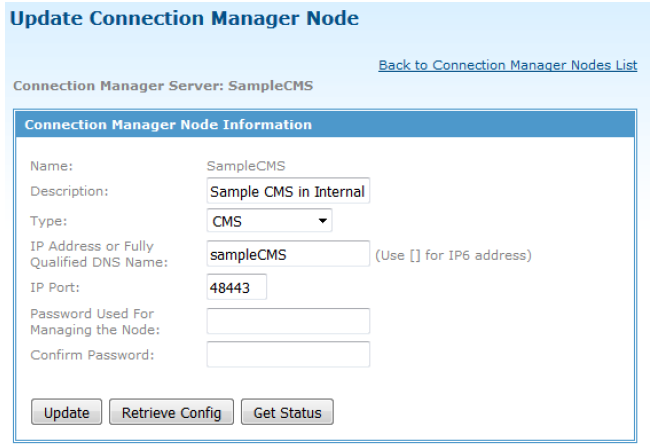
Task: Click the Password Used For Managing the Node field
Action: pos(288,321)
